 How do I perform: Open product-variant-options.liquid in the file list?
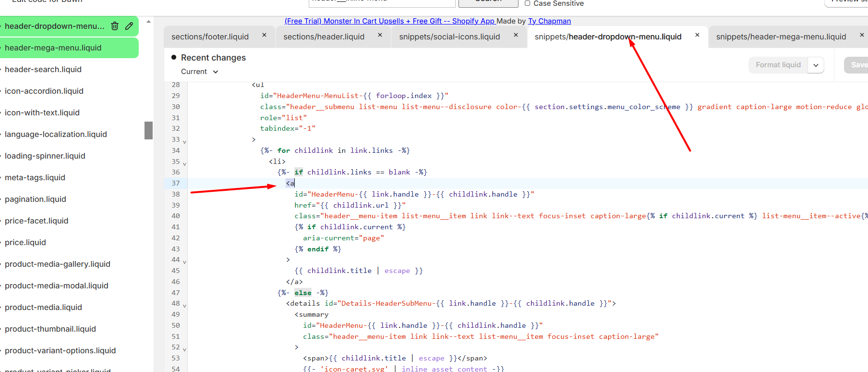[60, 351]
